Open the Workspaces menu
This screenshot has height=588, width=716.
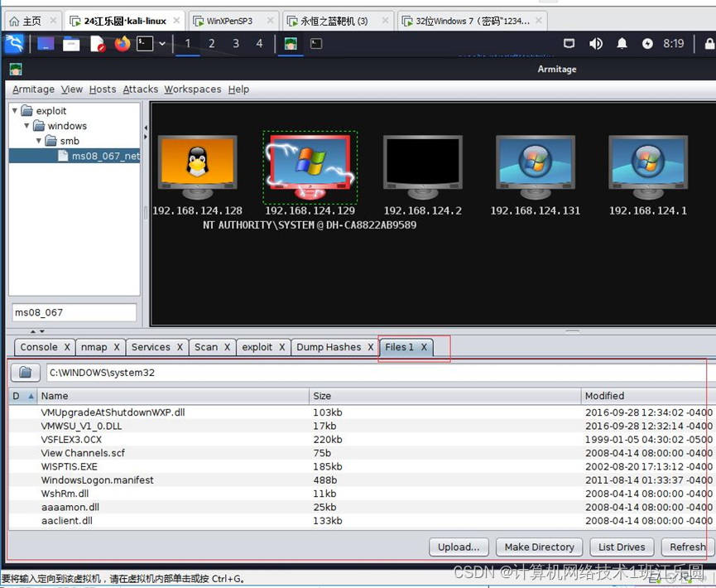(x=193, y=89)
